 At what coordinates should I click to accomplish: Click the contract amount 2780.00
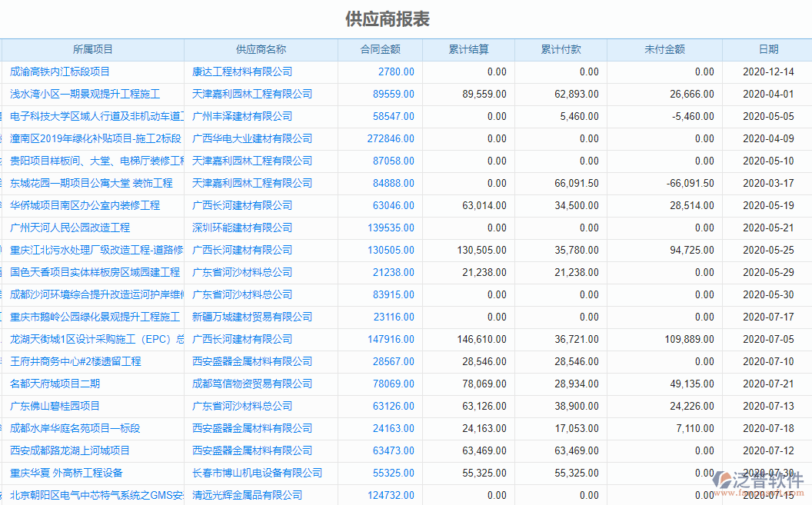[396, 71]
